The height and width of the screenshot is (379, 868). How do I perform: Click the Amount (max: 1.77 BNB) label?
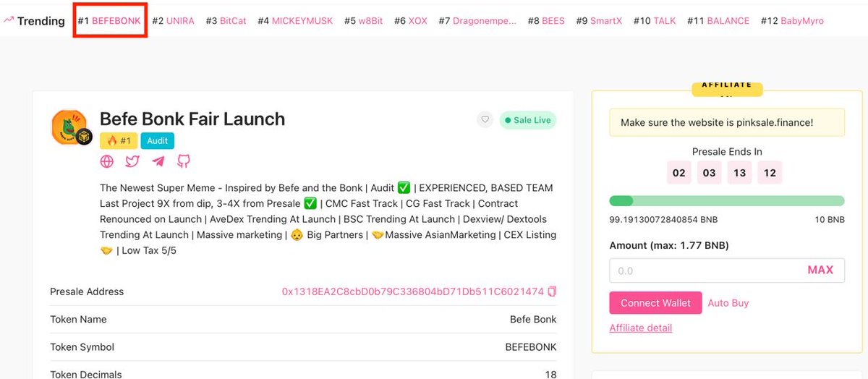tap(669, 245)
